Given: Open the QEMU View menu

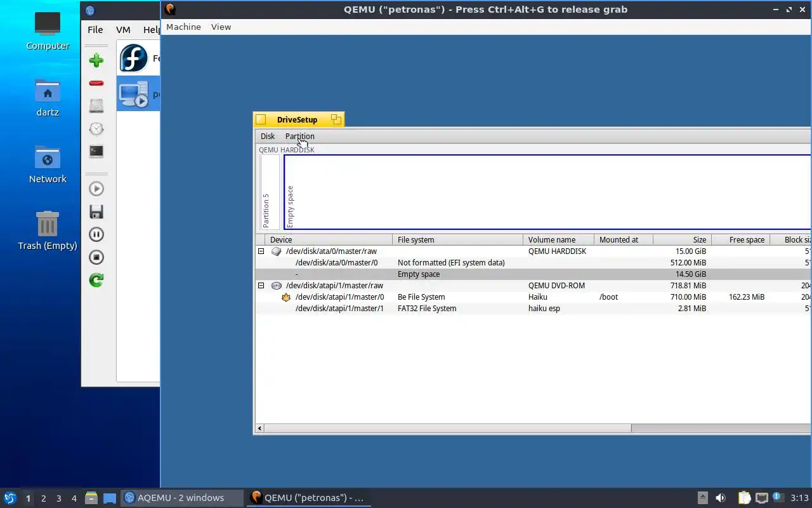Looking at the screenshot, I should 221,27.
